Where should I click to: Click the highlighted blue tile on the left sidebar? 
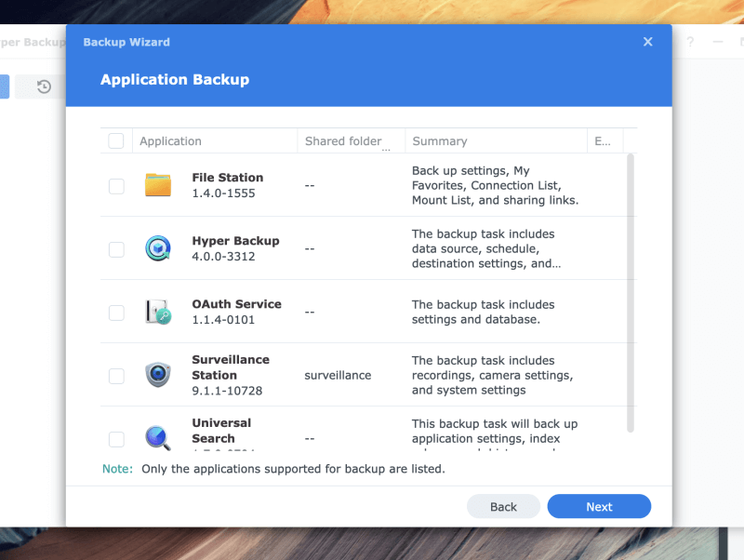[x=6, y=86]
